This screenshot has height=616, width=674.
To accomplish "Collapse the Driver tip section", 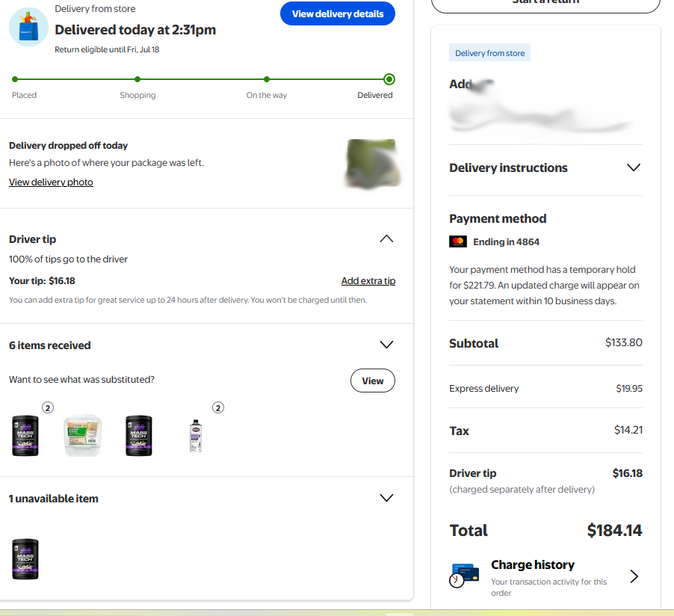I will [386, 238].
